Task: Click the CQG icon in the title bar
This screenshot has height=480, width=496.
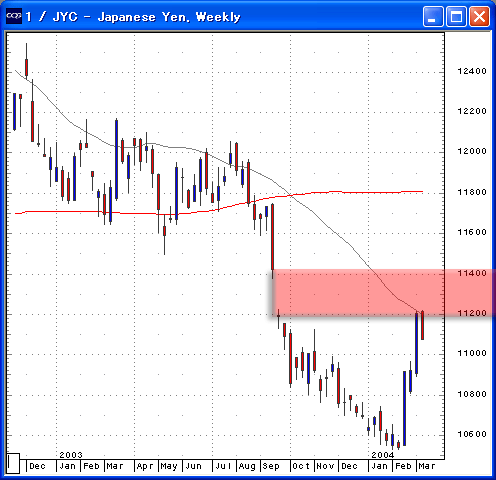Action: click(x=14, y=16)
